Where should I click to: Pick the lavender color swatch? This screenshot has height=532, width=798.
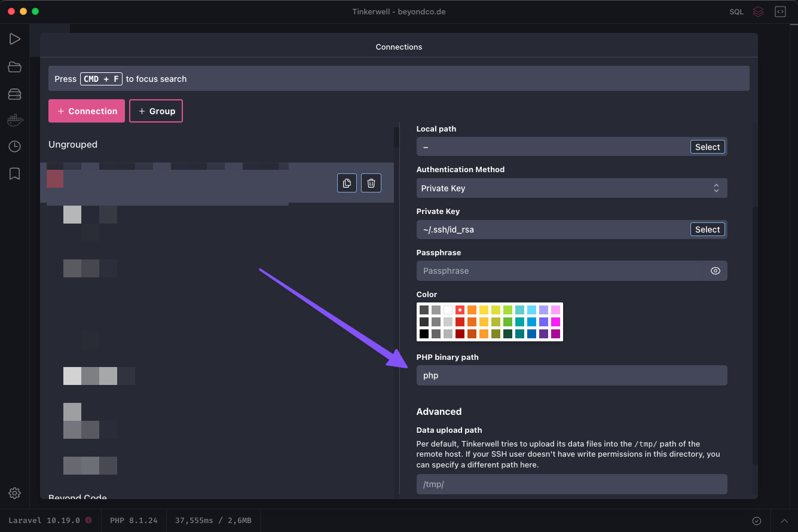(543, 310)
